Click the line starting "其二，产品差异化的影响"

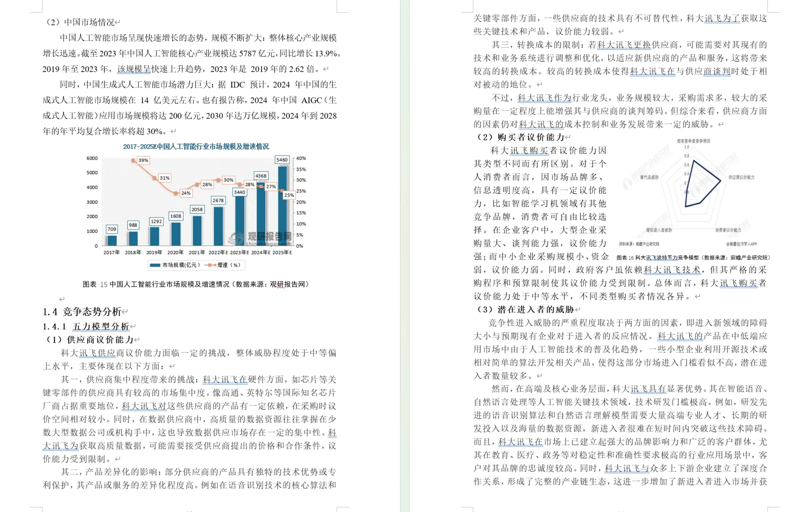(199, 472)
